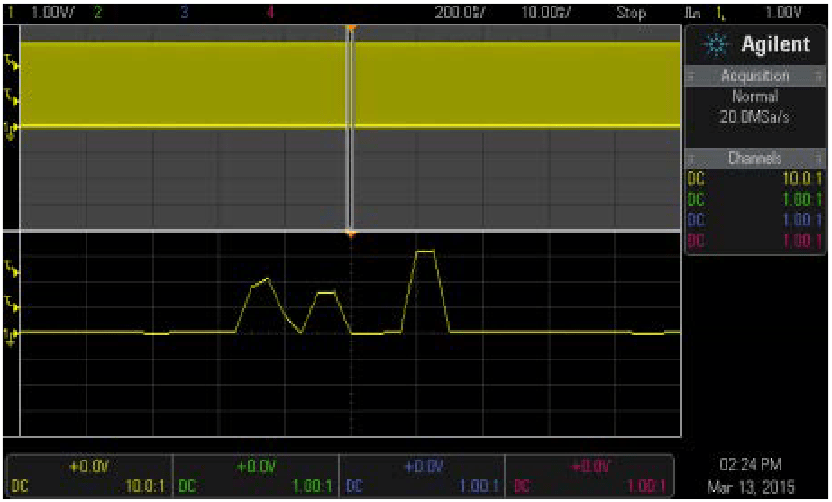Click channel 1 yellow +0.0V offset at bottom
The height and width of the screenshot is (502, 832).
pos(89,466)
